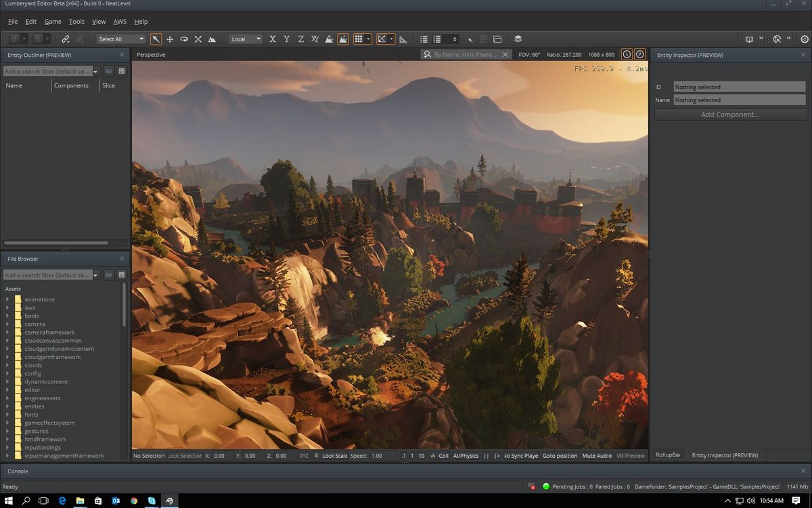Switch to the RollupBar tab
812x508 pixels.
[x=668, y=454]
